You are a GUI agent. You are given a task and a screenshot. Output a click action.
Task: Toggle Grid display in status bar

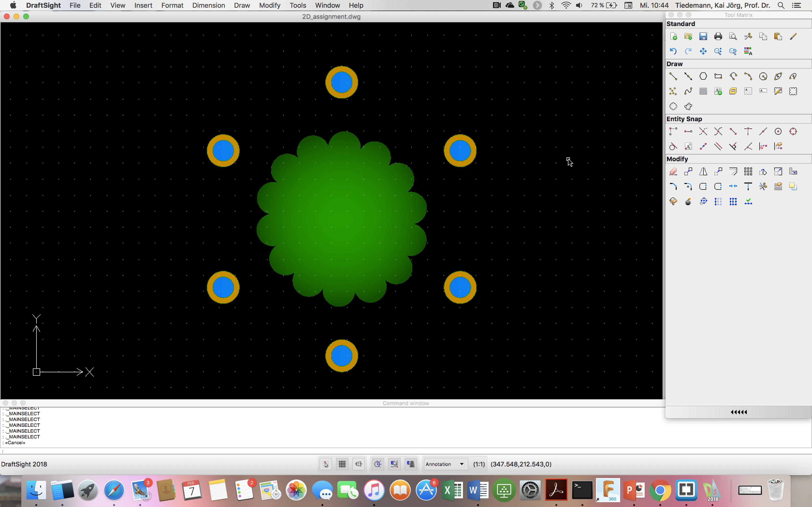point(342,464)
